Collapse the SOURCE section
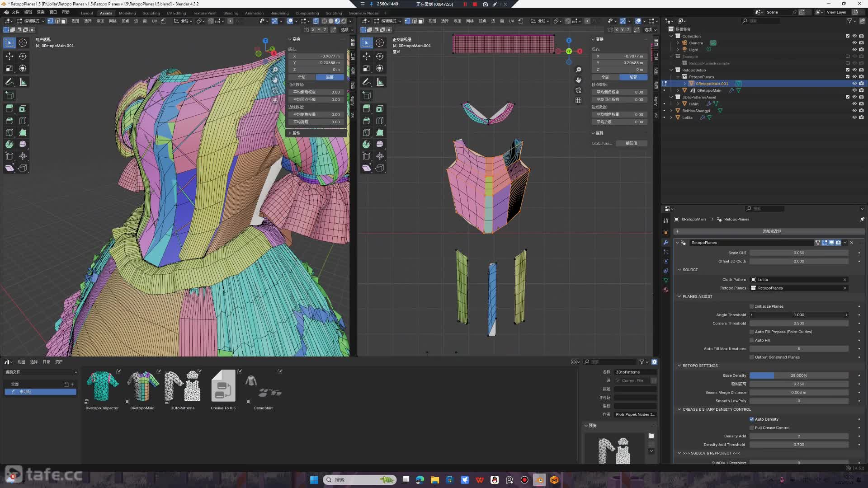Image resolution: width=868 pixels, height=488 pixels. click(679, 270)
